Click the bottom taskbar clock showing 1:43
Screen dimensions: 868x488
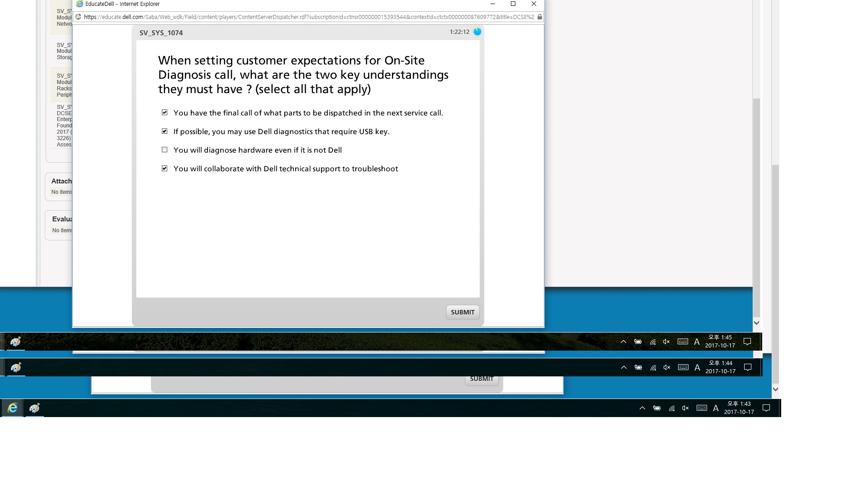point(739,408)
